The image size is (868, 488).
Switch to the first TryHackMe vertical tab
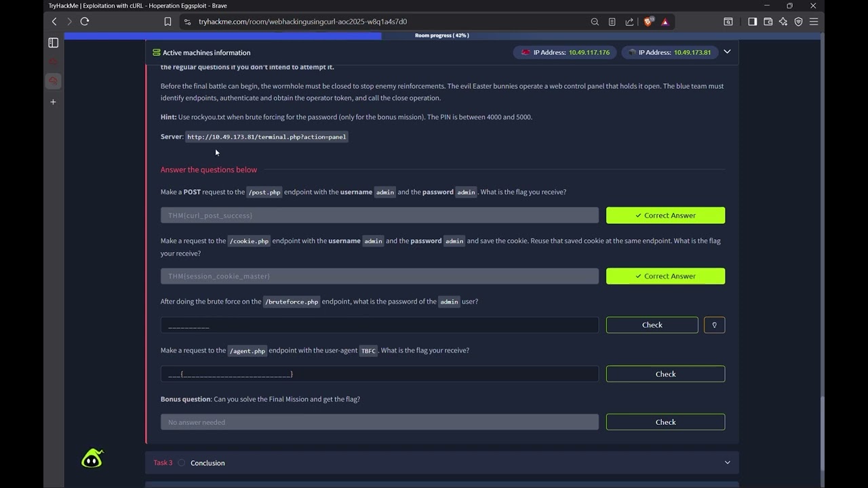pos(54,62)
